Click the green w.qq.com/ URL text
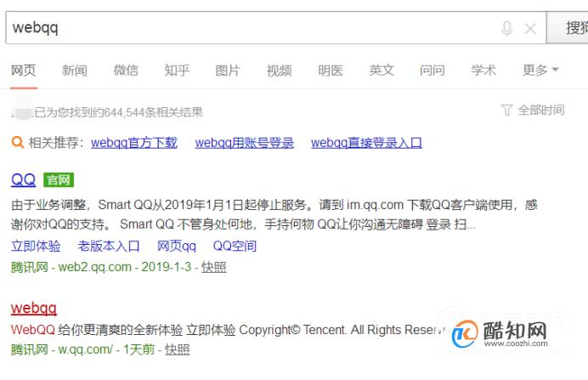This screenshot has width=588, height=380. click(x=85, y=349)
